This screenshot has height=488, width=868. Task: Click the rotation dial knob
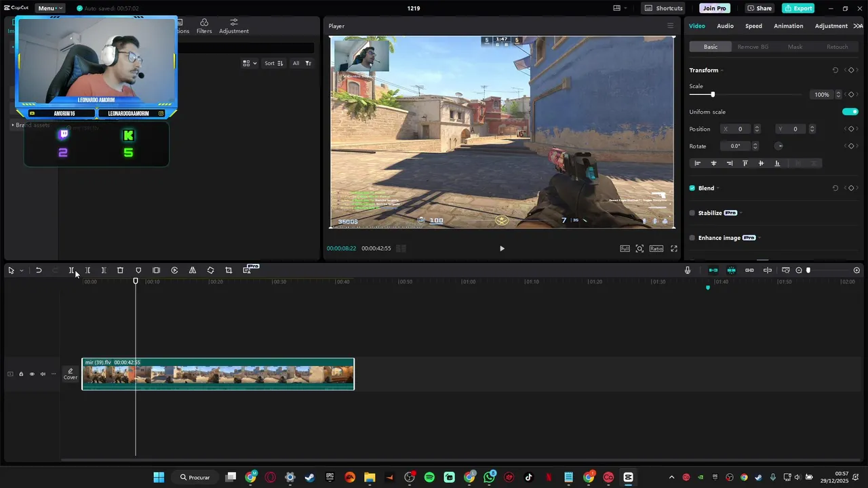(780, 146)
